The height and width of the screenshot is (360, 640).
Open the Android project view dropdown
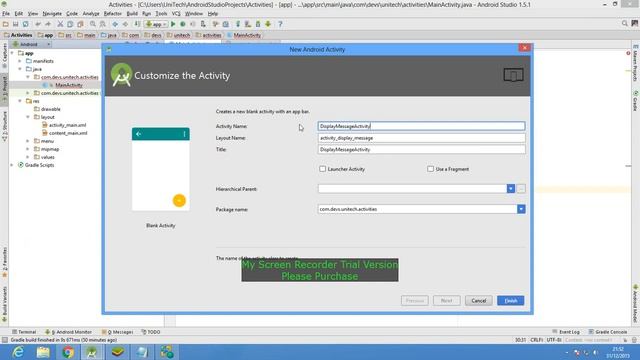point(31,44)
